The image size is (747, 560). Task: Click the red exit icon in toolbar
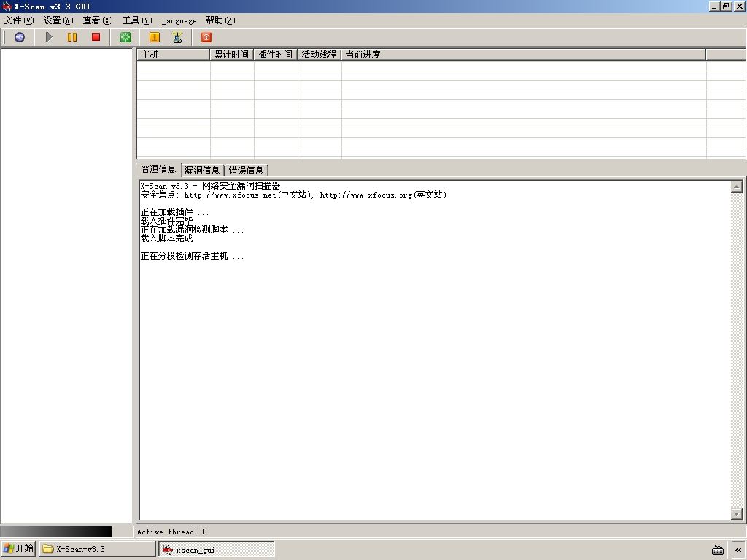click(x=206, y=37)
